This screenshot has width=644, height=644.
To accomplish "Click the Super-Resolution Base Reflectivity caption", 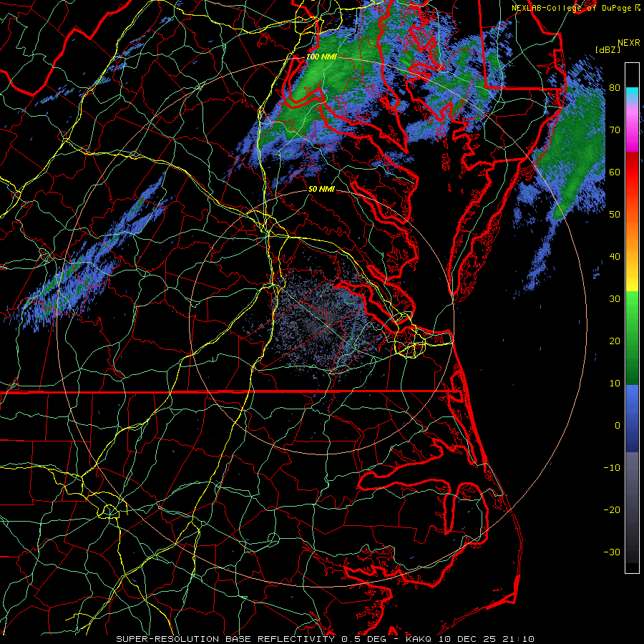I will click(x=225, y=639).
